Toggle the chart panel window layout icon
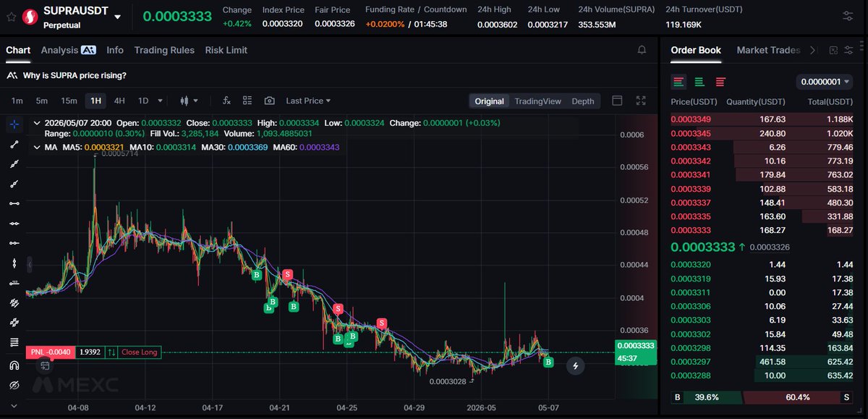This screenshot has width=868, height=419. [x=617, y=101]
